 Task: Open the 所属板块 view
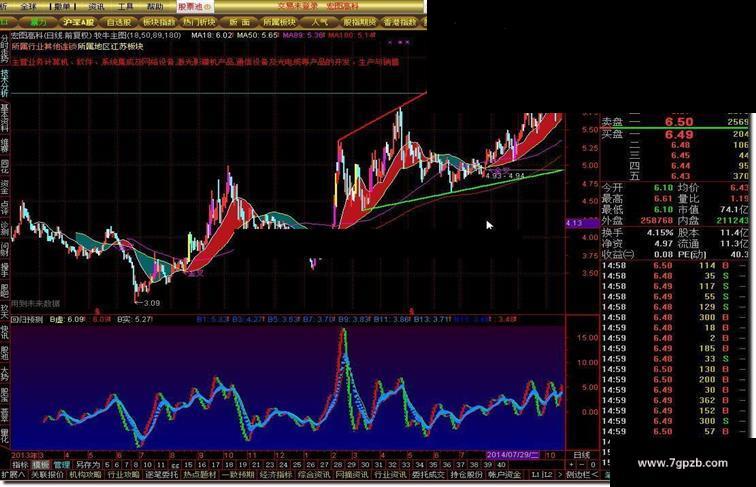pos(279,22)
